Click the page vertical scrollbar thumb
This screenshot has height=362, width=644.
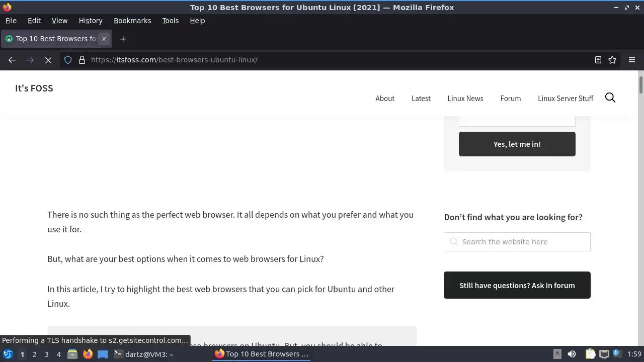pyautogui.click(x=641, y=84)
